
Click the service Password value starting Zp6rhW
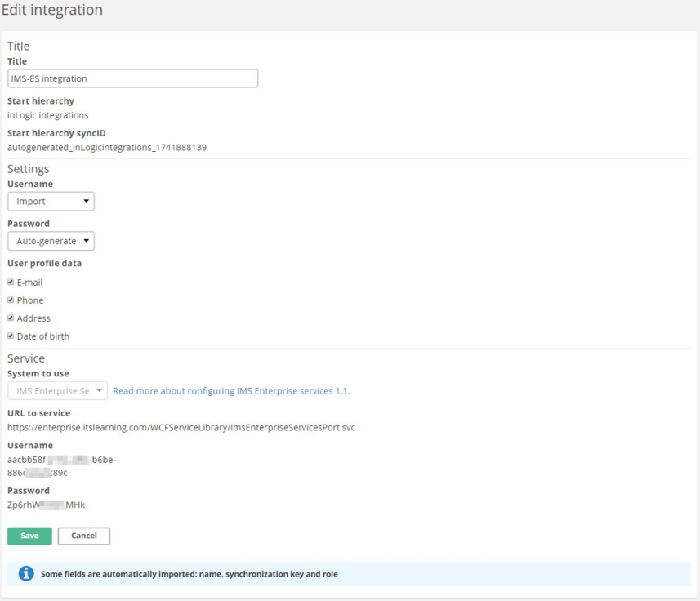pyautogui.click(x=46, y=505)
